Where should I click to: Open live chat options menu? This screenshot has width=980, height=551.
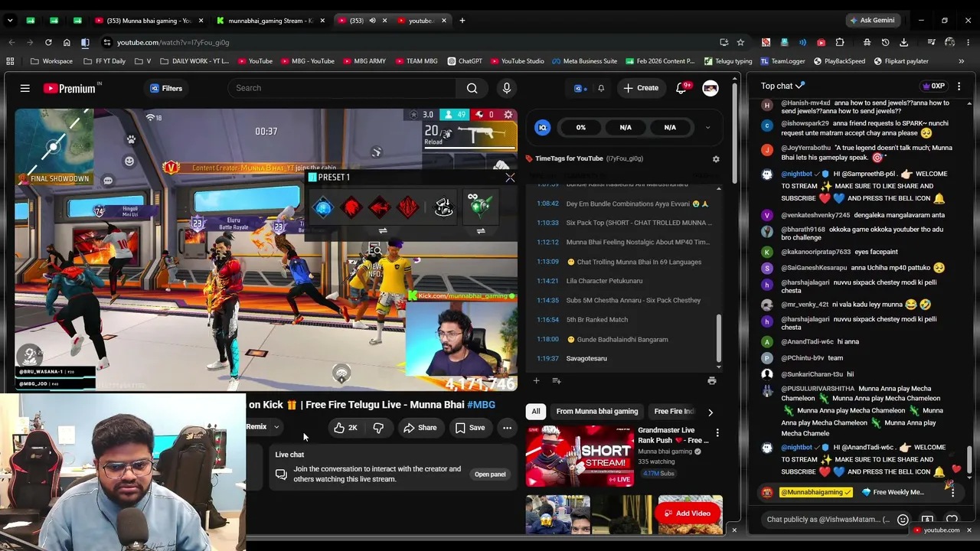click(x=959, y=86)
